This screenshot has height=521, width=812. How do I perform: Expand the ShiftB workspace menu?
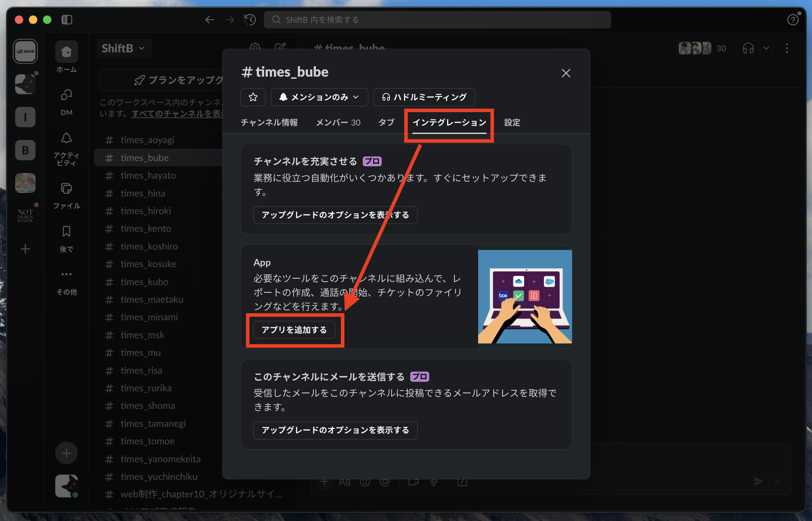coord(124,48)
